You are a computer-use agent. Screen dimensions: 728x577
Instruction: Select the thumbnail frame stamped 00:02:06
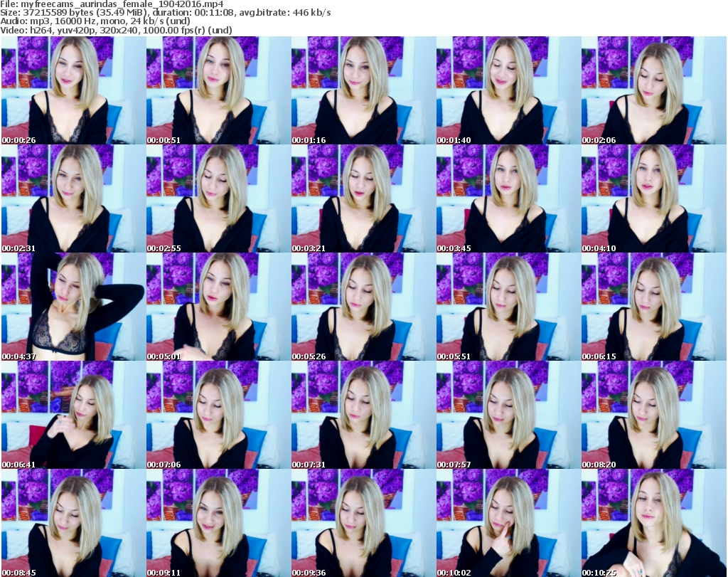(x=654, y=90)
